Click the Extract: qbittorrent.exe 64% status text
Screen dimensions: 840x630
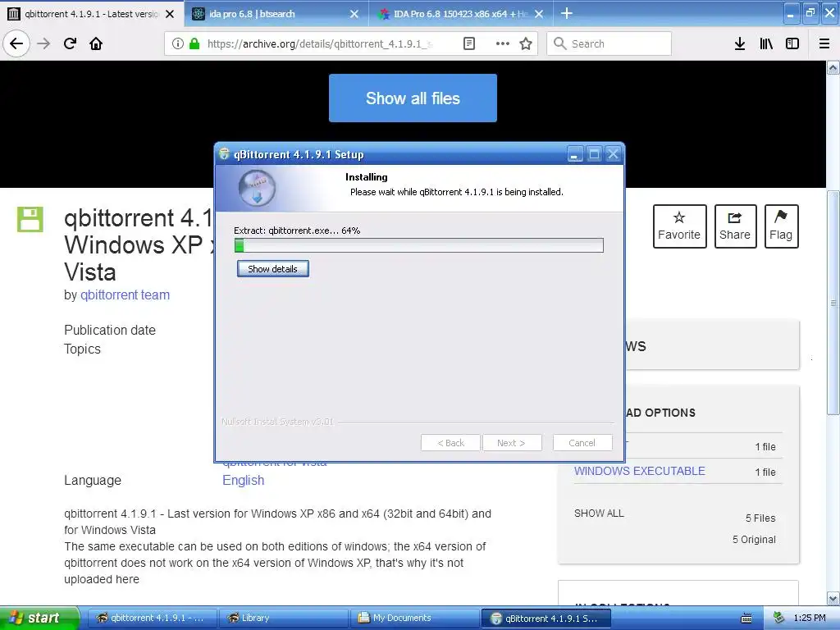(297, 231)
